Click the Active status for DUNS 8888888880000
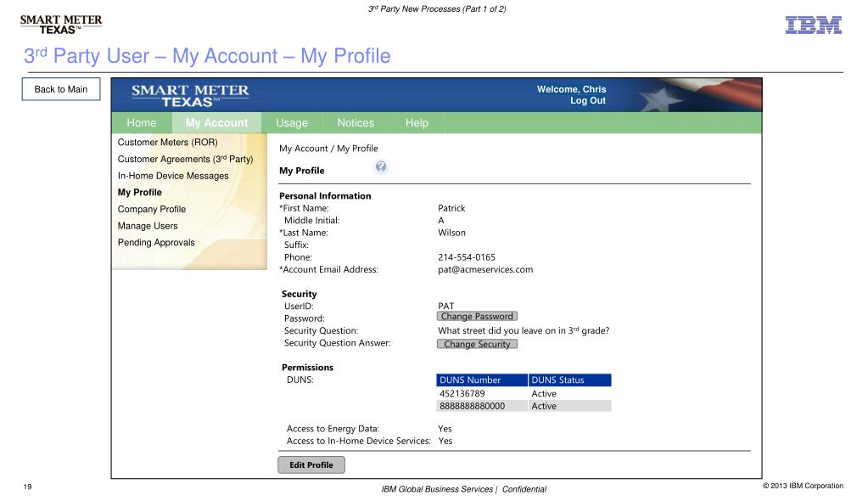The height and width of the screenshot is (501, 868). [544, 406]
